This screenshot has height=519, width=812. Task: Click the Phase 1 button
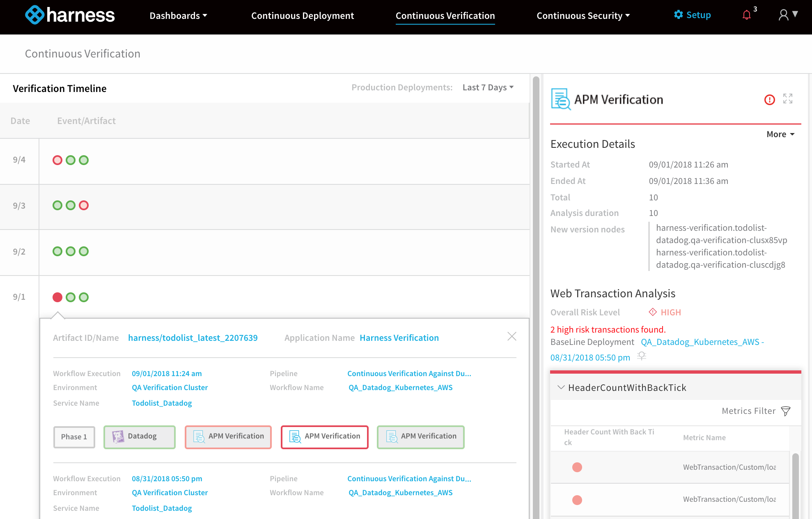(74, 437)
